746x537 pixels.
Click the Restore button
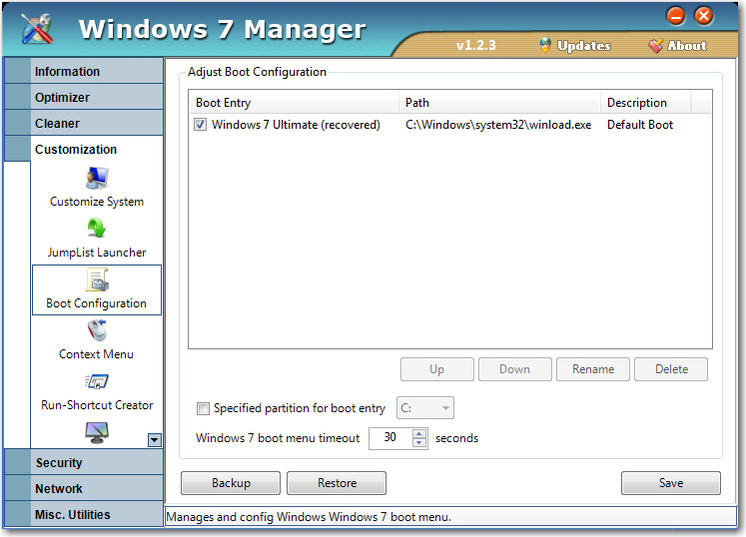coord(337,483)
